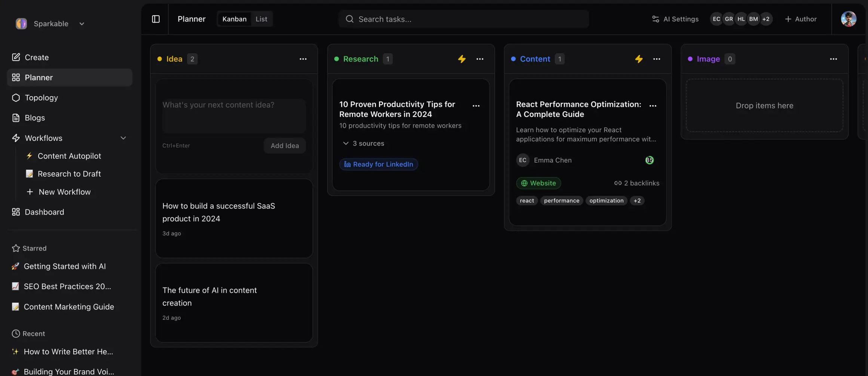Screen dimensions: 868x376
Task: Select the GR team avatar
Action: [x=728, y=19]
